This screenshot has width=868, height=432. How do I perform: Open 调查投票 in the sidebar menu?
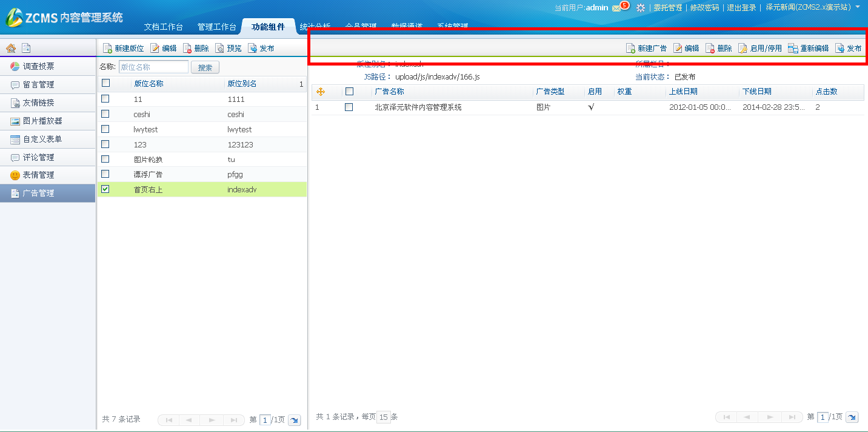pyautogui.click(x=39, y=67)
